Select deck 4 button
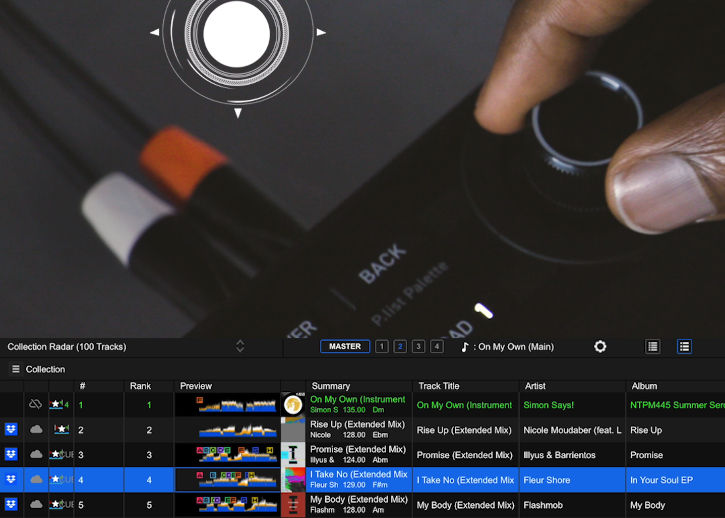 [436, 346]
